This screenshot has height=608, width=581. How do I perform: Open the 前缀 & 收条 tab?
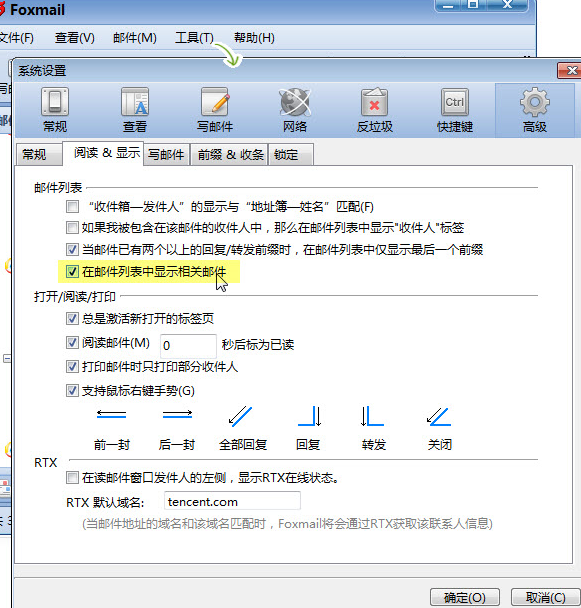click(x=230, y=154)
